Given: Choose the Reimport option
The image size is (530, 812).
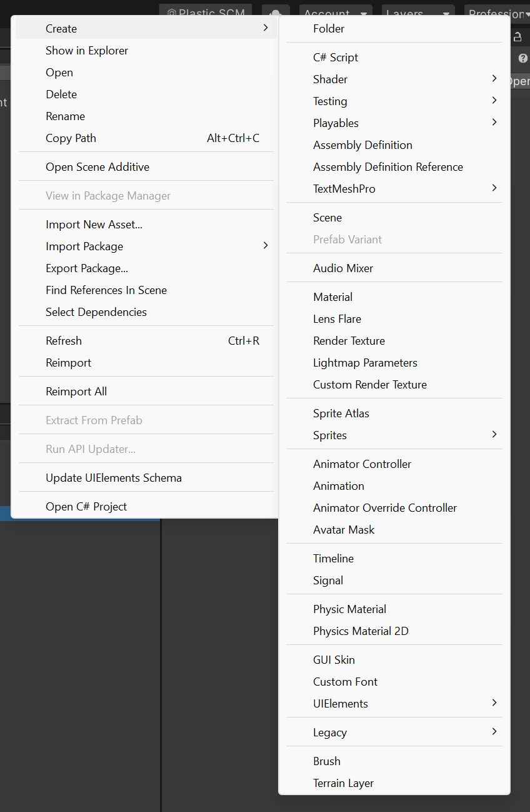Looking at the screenshot, I should [x=146, y=363].
